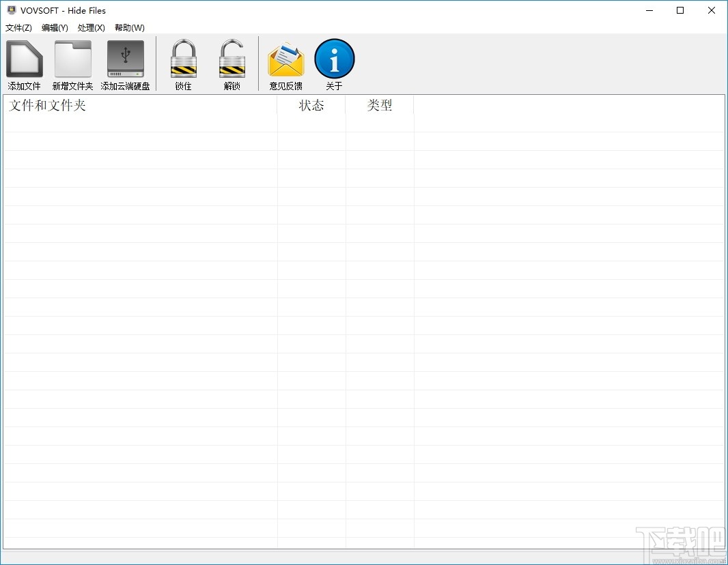The height and width of the screenshot is (565, 728).
Task: Open the 编辑(Y) menu
Action: pyautogui.click(x=55, y=28)
